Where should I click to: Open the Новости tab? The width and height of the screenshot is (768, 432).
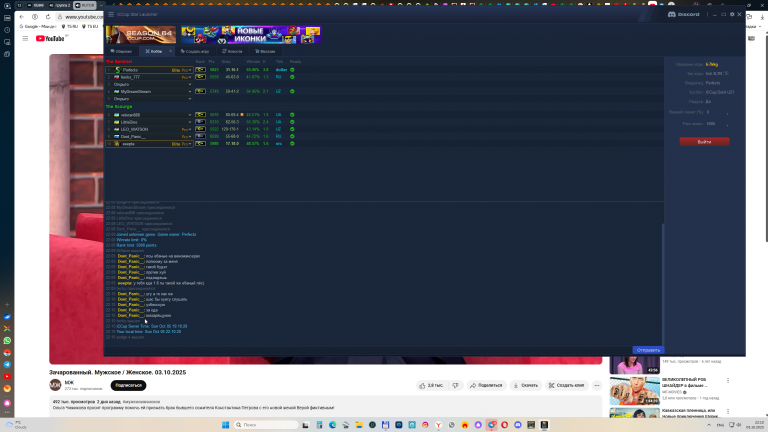coord(232,51)
